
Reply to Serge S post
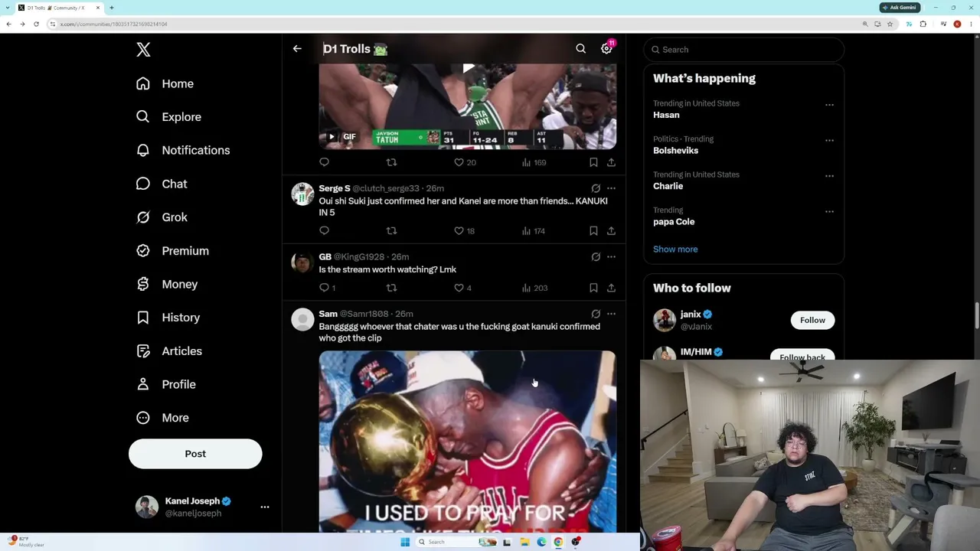click(324, 230)
